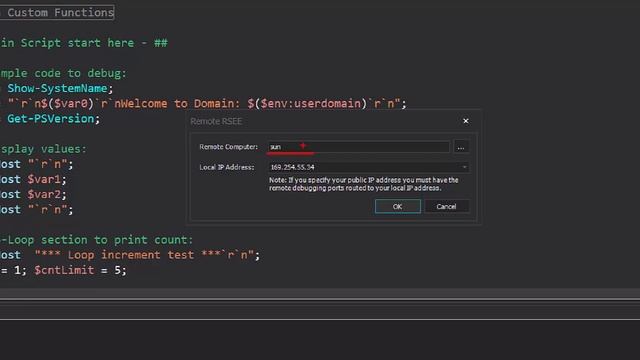Click the 'Loop section to print count' comment
640x360 pixels.
coord(96,240)
